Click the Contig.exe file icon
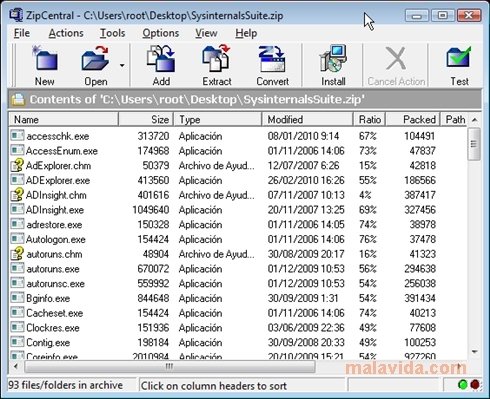Viewport: 490px width, 399px height. pos(17,342)
